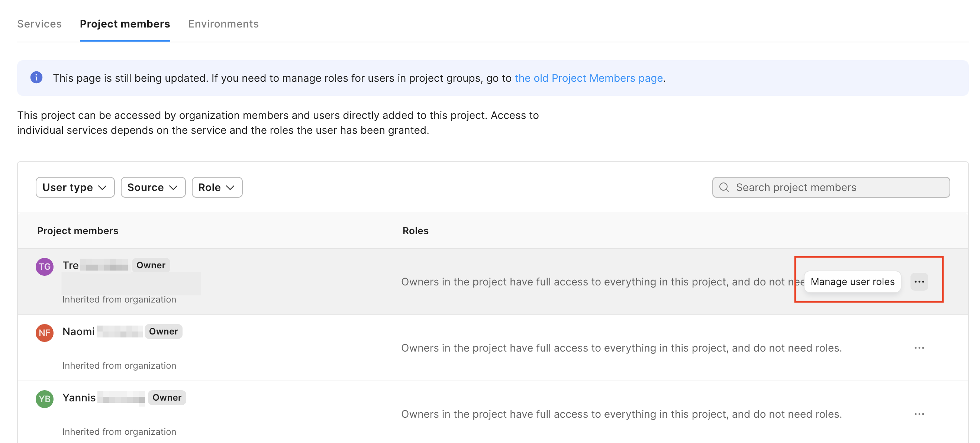Open the old Project Members page link
The image size is (980, 443).
[588, 78]
